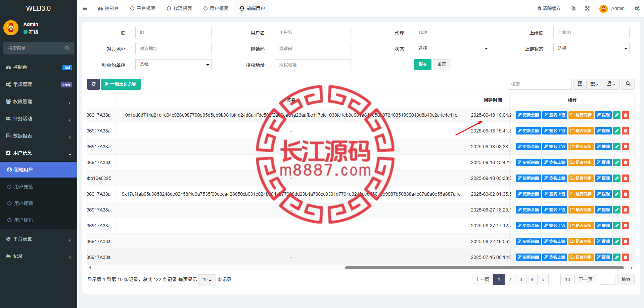644x308 pixels.
Task: Delete the row created 2025-07-16 00:14
Action: coord(625,257)
